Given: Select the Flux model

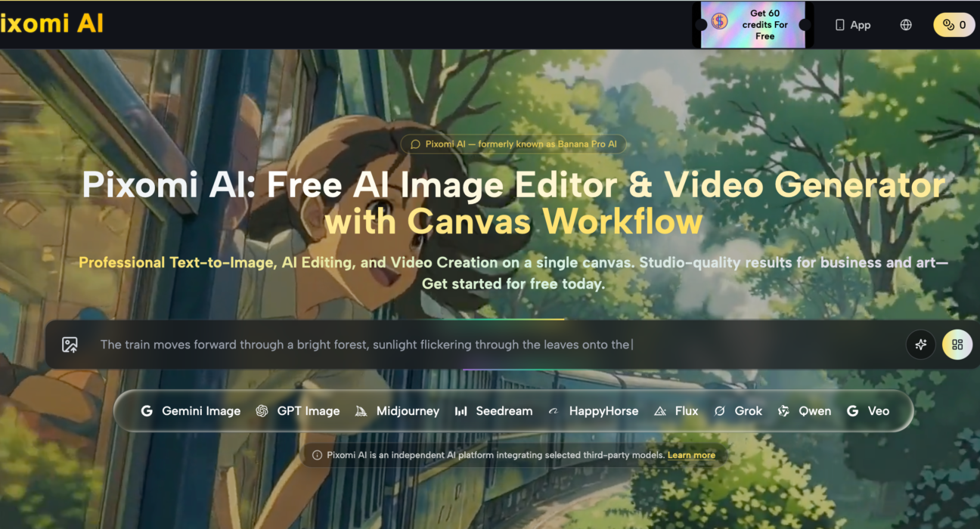Looking at the screenshot, I should [677, 411].
